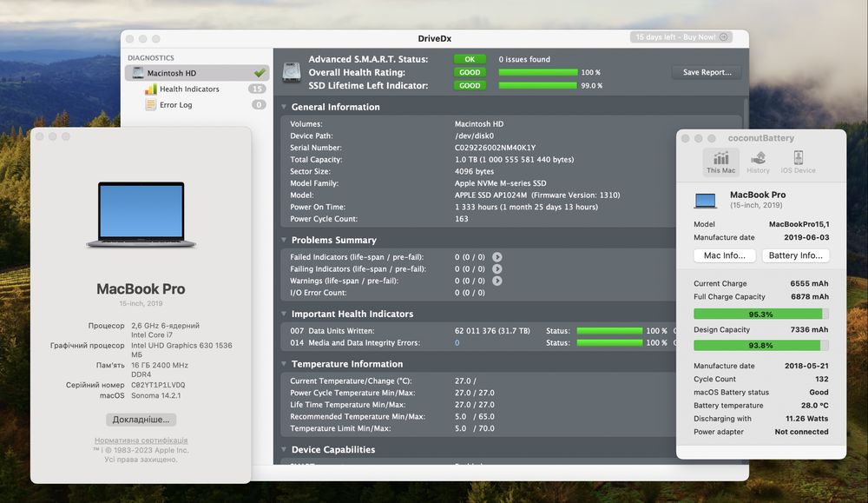Click Overall Health Rating progress bar
This screenshot has width=868, height=503.
click(538, 72)
